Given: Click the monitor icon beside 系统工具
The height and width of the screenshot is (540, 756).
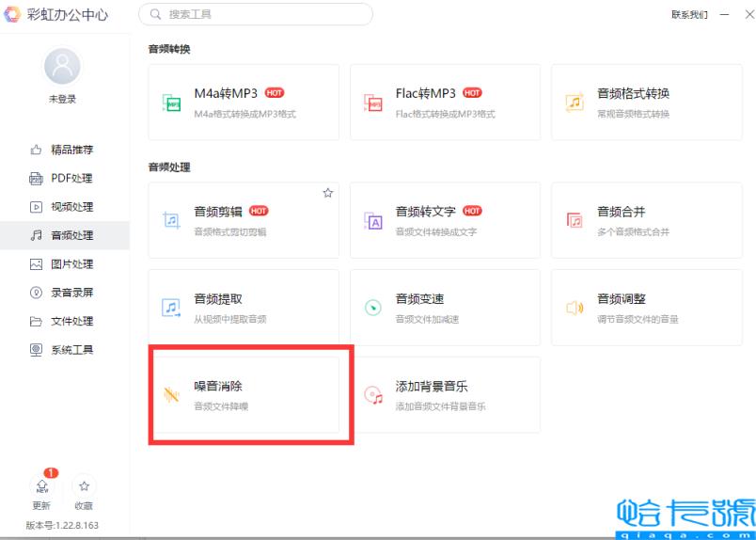Looking at the screenshot, I should pos(36,350).
